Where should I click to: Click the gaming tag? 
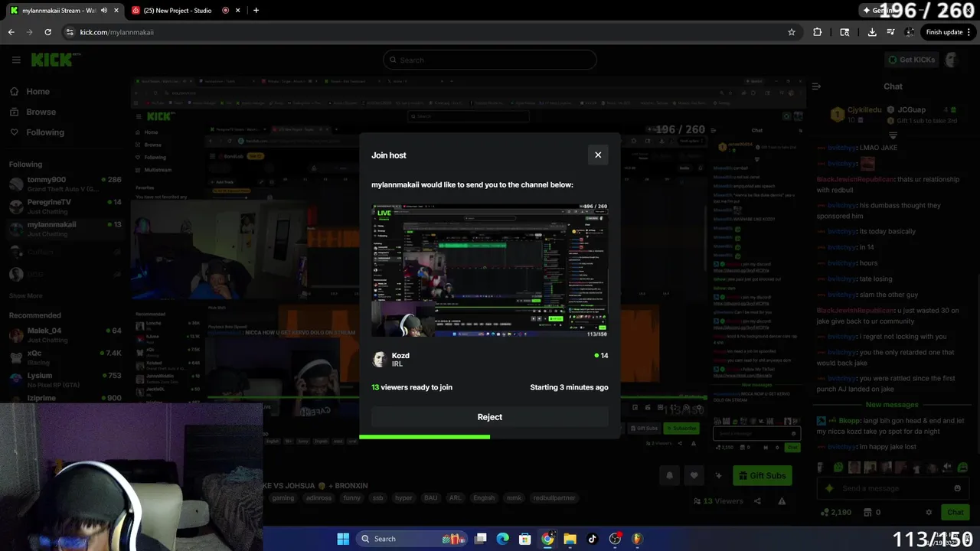[283, 497]
